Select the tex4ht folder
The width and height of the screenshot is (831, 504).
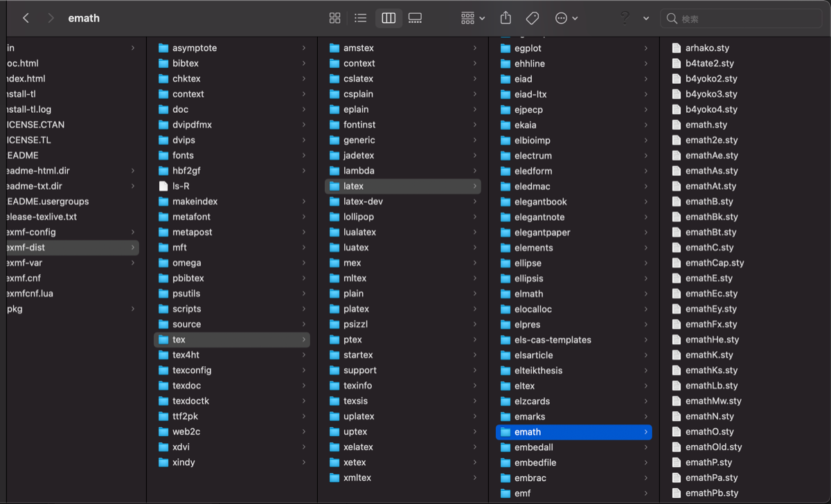point(231,354)
